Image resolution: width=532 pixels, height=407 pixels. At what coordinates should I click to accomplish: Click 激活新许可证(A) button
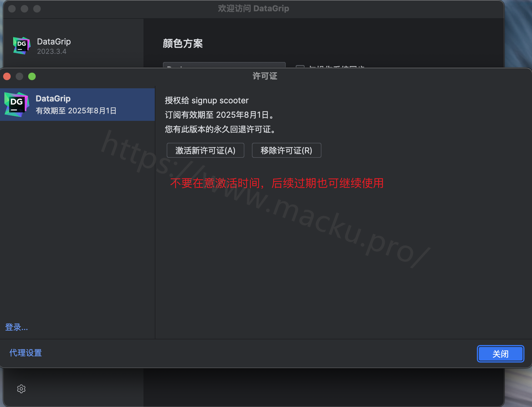[205, 150]
